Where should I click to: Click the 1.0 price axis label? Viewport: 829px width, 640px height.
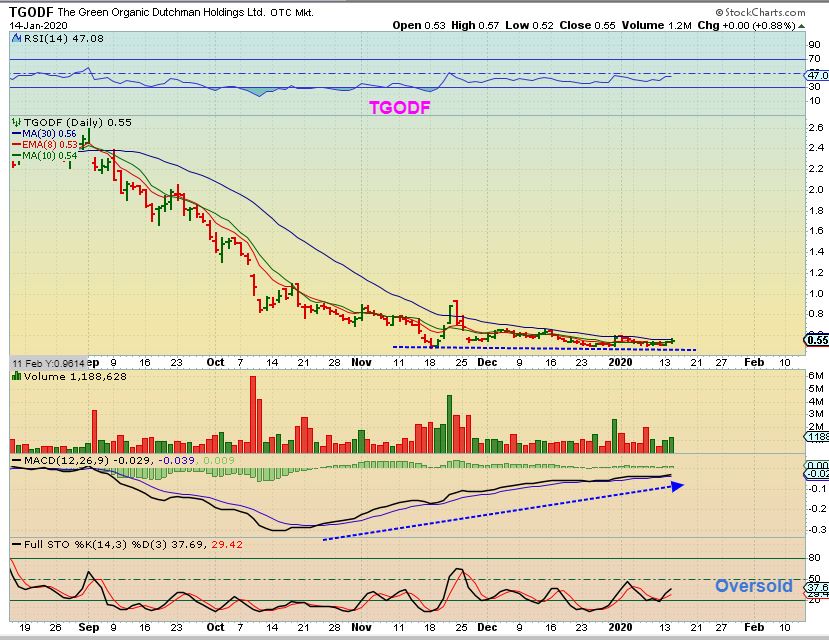coord(816,293)
